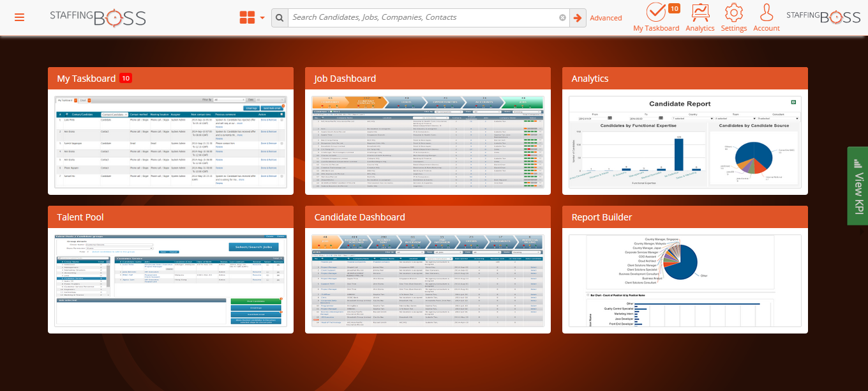Image resolution: width=868 pixels, height=391 pixels.
Task: Open the orange grid dashboard icon
Action: tap(248, 18)
